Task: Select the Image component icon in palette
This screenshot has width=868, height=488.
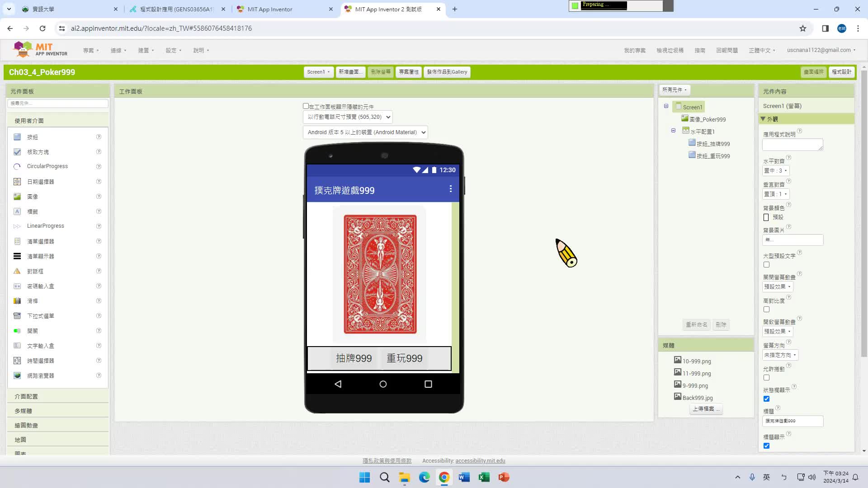Action: coord(17,197)
